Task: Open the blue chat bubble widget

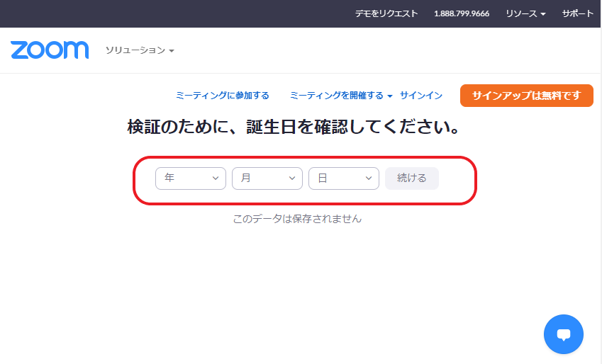Action: [x=563, y=334]
